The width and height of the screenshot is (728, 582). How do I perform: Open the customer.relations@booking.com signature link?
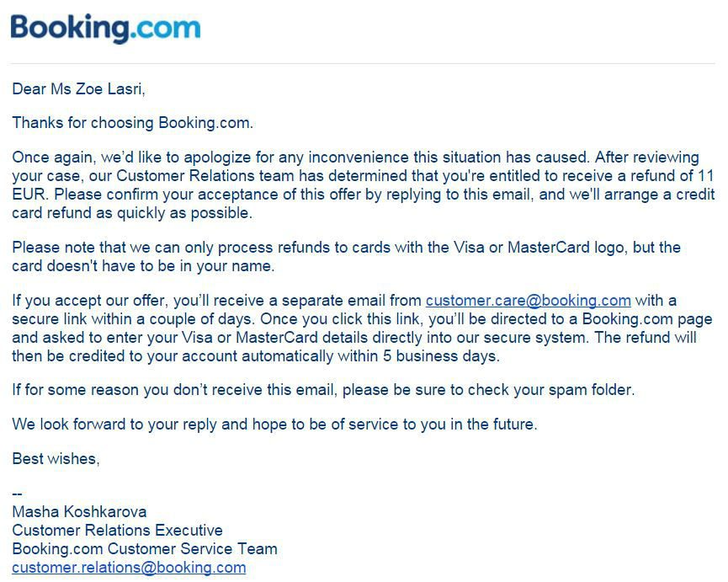[x=129, y=568]
